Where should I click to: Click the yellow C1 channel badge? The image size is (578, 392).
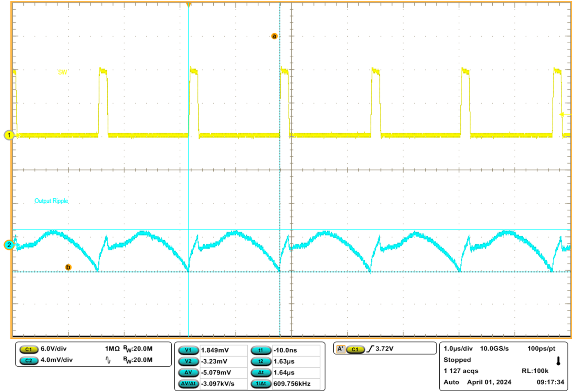click(x=29, y=349)
